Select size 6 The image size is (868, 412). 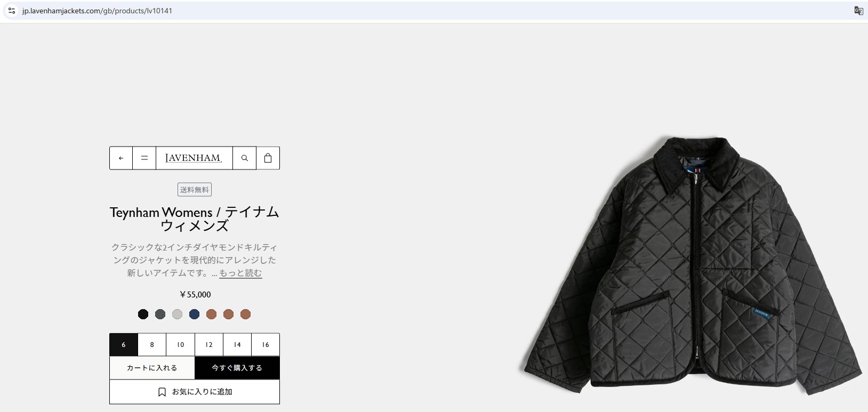tap(124, 345)
